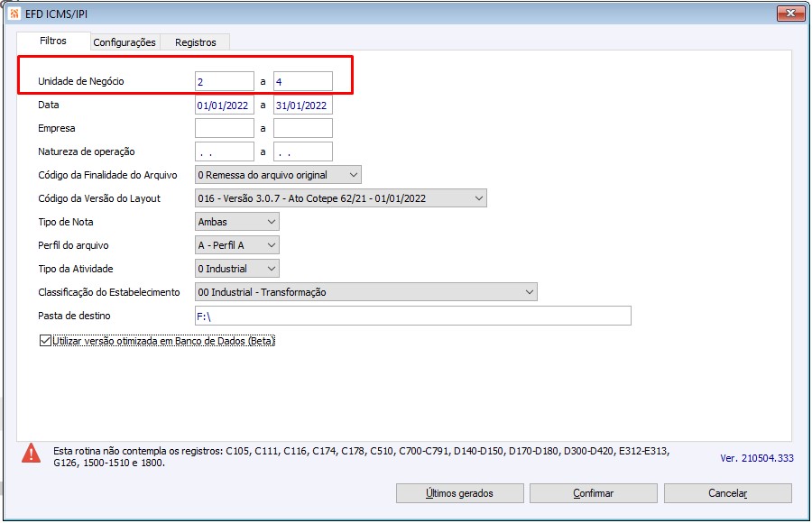Toggle Utilizar versão otimizada em Banco de Dados checkbox
812x523 pixels.
click(45, 341)
